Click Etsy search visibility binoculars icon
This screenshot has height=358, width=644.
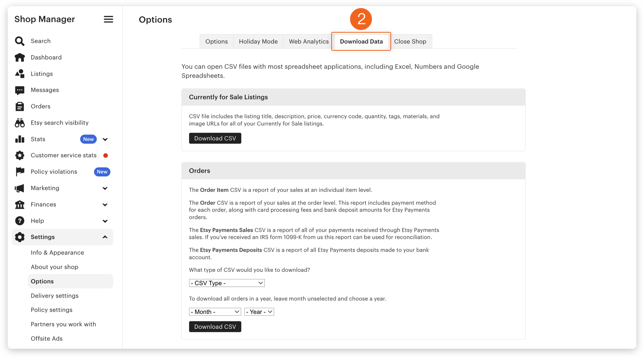[x=20, y=123]
